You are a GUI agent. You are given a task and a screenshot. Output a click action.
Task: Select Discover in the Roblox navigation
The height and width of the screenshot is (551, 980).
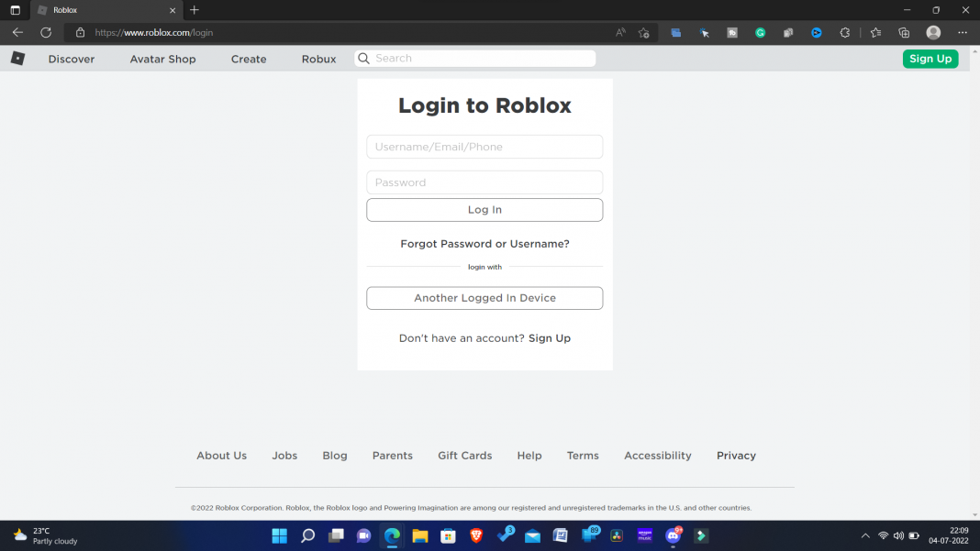pyautogui.click(x=71, y=58)
